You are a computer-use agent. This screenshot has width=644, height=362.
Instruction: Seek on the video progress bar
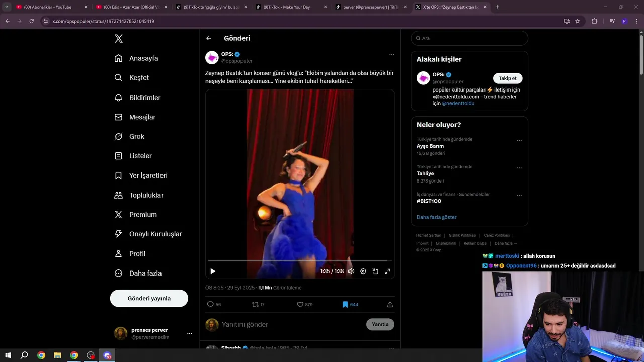point(300,261)
